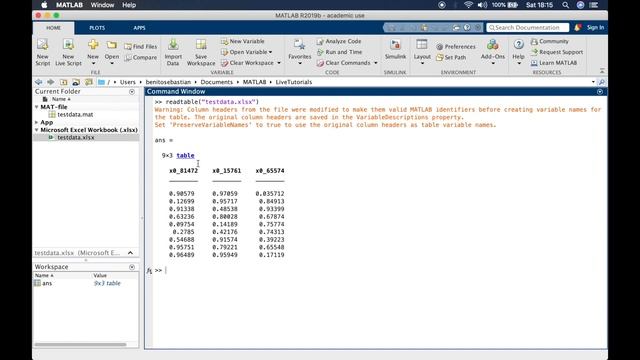640x360 pixels.
Task: Click the browse for folder icon
Action: 76,82
